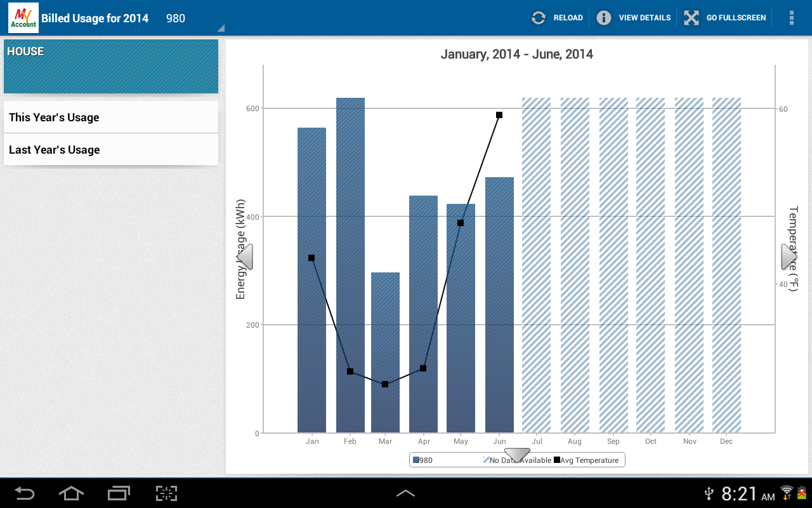The height and width of the screenshot is (508, 812).
Task: Select the HOUSE account tile
Action: [x=111, y=67]
